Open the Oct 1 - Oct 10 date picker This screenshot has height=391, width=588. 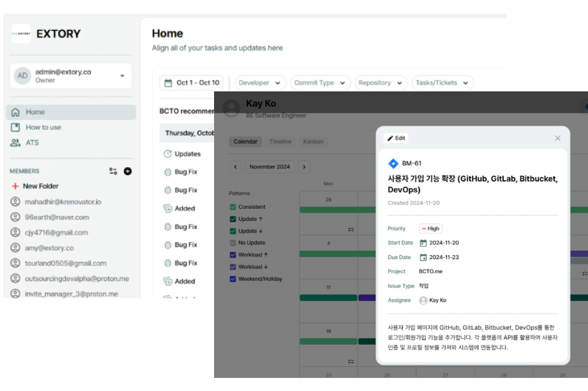[191, 83]
